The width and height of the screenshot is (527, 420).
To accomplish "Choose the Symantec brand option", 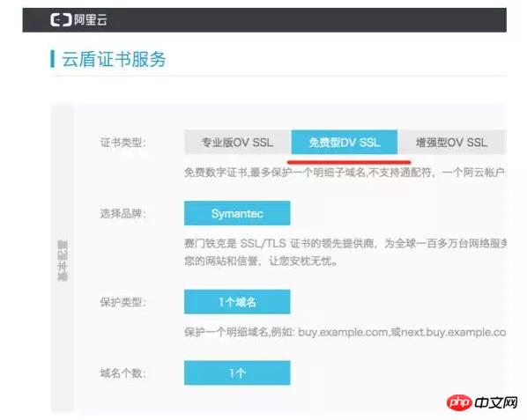I will pyautogui.click(x=237, y=213).
